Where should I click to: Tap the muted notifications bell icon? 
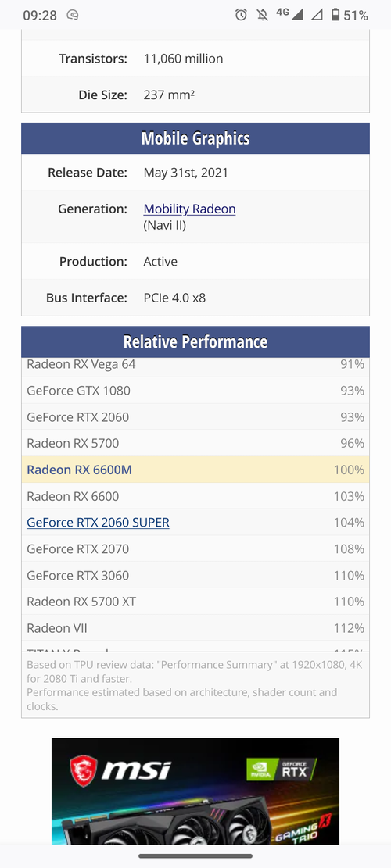[263, 15]
